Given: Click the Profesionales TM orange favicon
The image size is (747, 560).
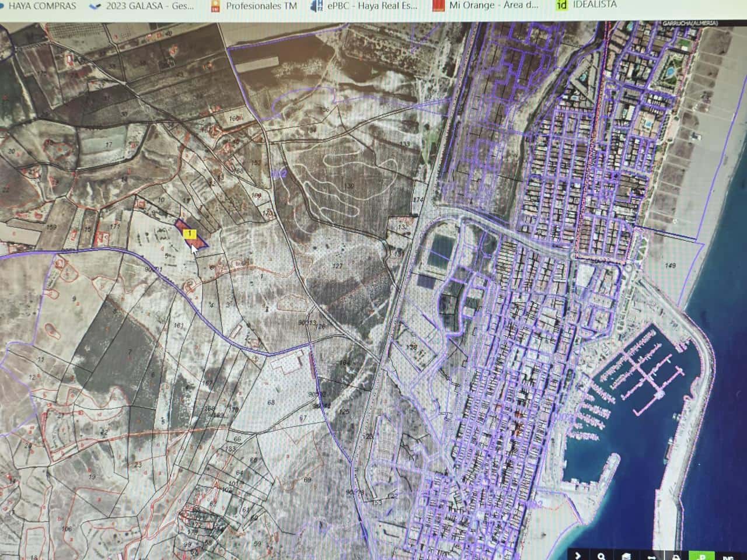Looking at the screenshot, I should pos(216,6).
